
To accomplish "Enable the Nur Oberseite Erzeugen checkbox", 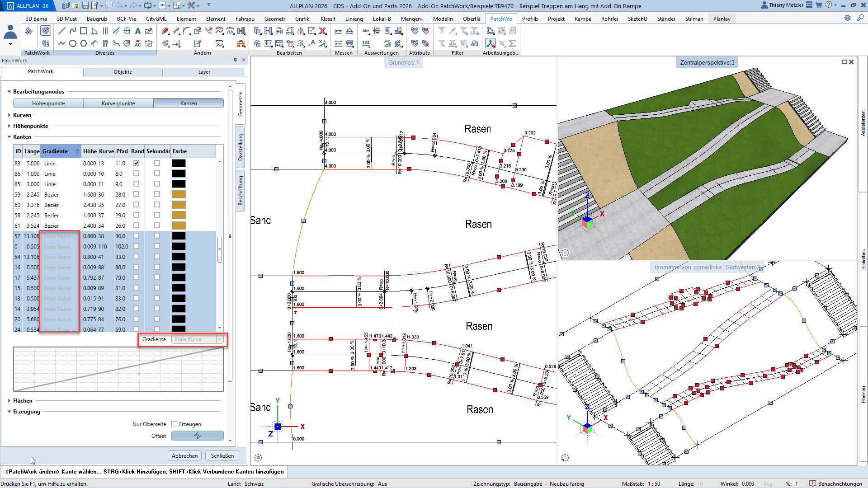I will click(175, 424).
